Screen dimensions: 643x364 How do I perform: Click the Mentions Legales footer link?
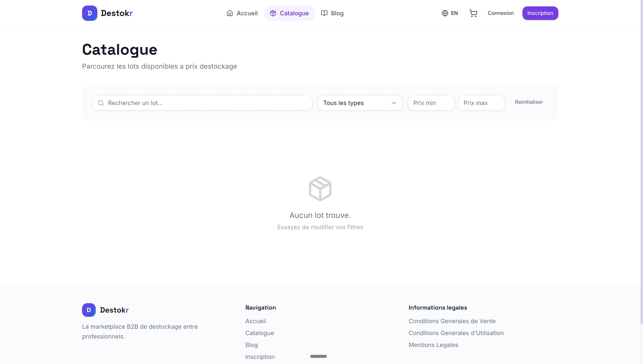[x=433, y=345]
